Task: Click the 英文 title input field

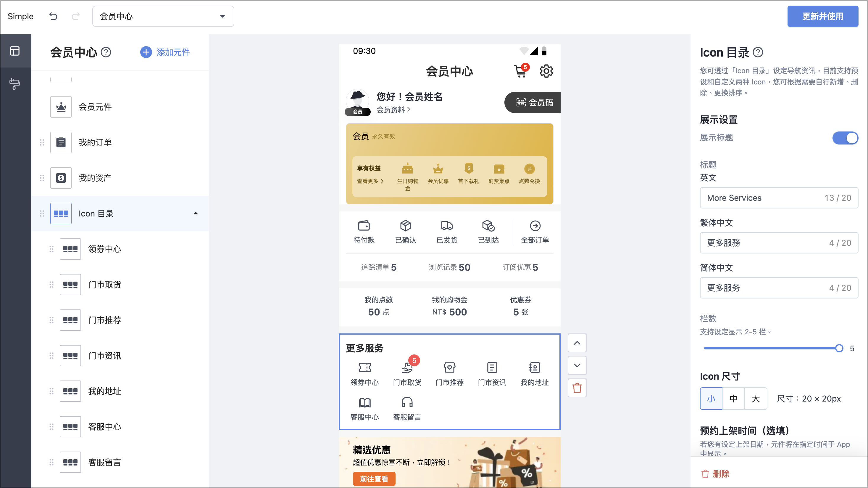Action: point(779,198)
